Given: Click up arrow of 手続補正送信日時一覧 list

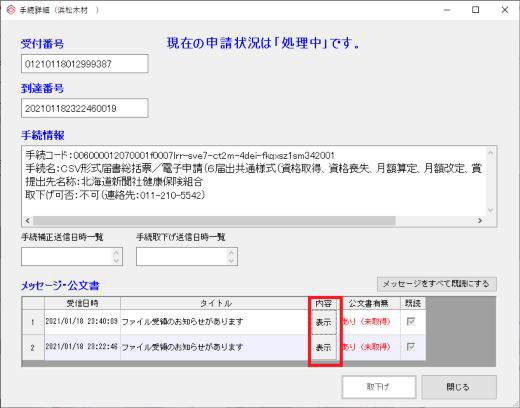Looking at the screenshot, I should click(116, 253).
